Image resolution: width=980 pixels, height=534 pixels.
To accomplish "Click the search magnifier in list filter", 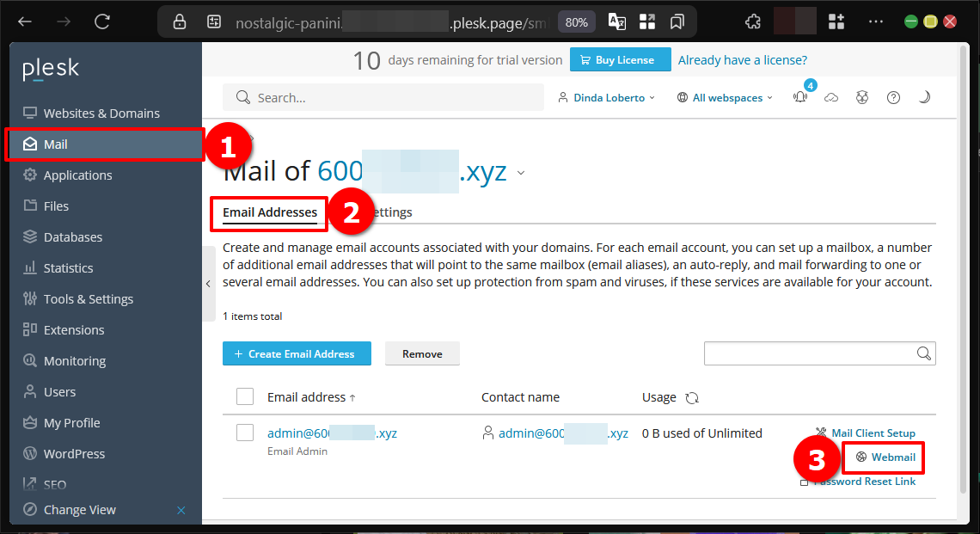I will tap(924, 353).
